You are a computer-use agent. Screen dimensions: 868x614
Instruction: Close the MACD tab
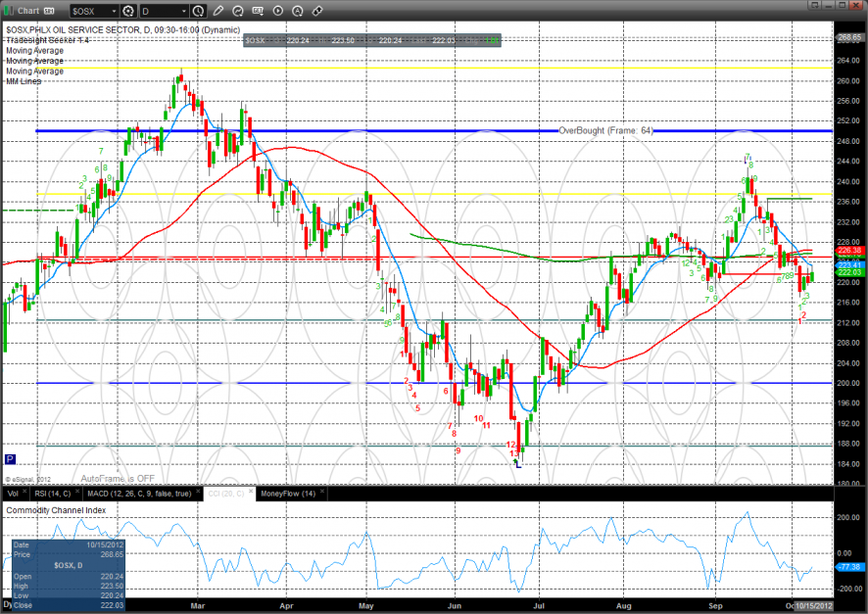point(198,492)
